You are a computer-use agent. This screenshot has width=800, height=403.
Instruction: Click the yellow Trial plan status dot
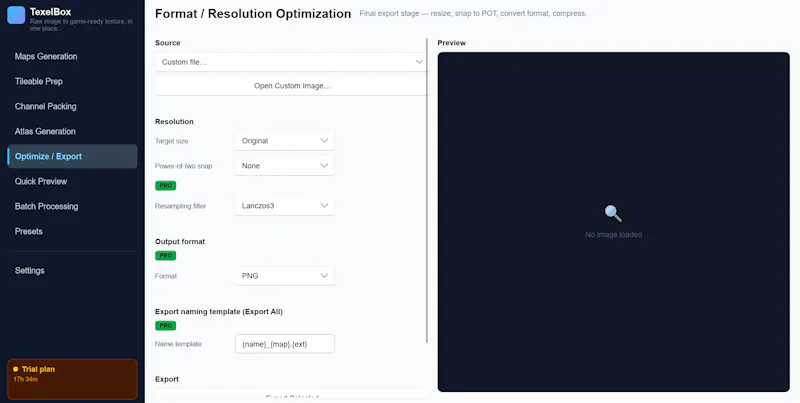16,369
